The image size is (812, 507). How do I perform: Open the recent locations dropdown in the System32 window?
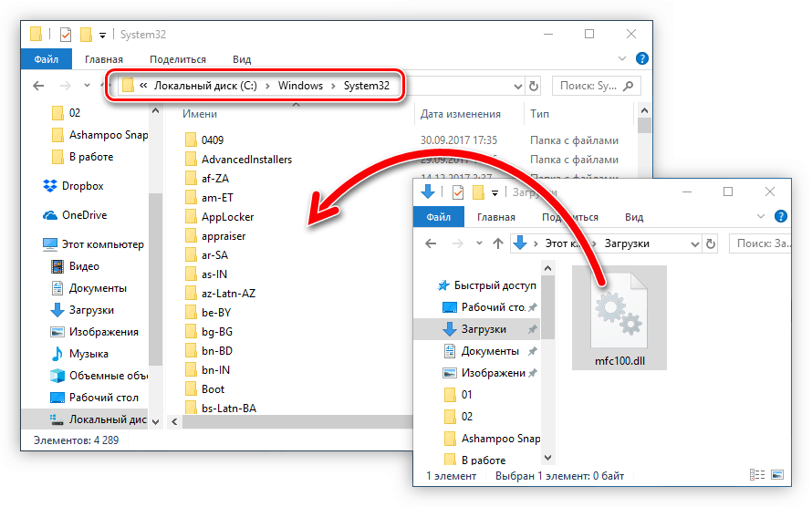tap(87, 86)
